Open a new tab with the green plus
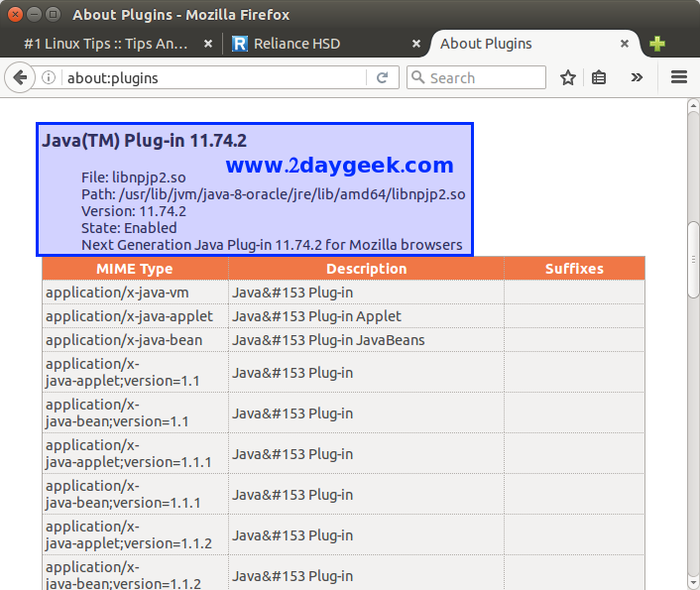Image resolution: width=700 pixels, height=590 pixels. pos(657,44)
